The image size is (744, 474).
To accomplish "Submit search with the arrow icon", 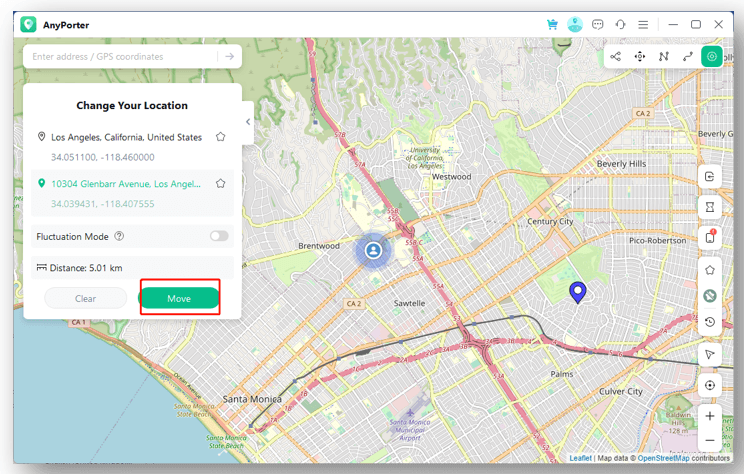I will [230, 56].
